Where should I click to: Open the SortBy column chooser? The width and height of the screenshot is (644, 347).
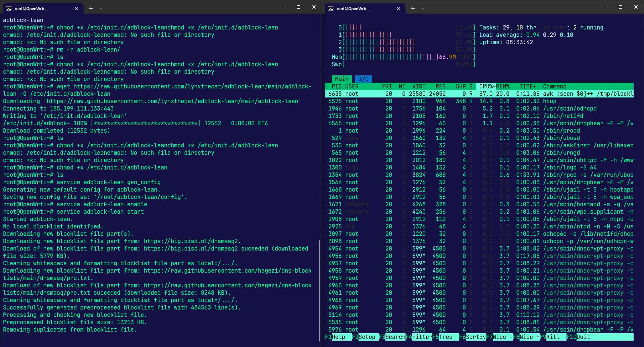(x=474, y=337)
